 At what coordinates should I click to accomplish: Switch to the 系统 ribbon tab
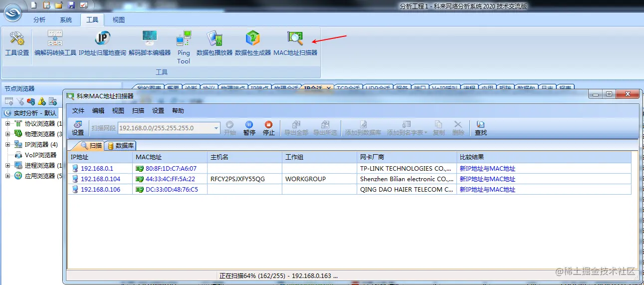[66, 20]
